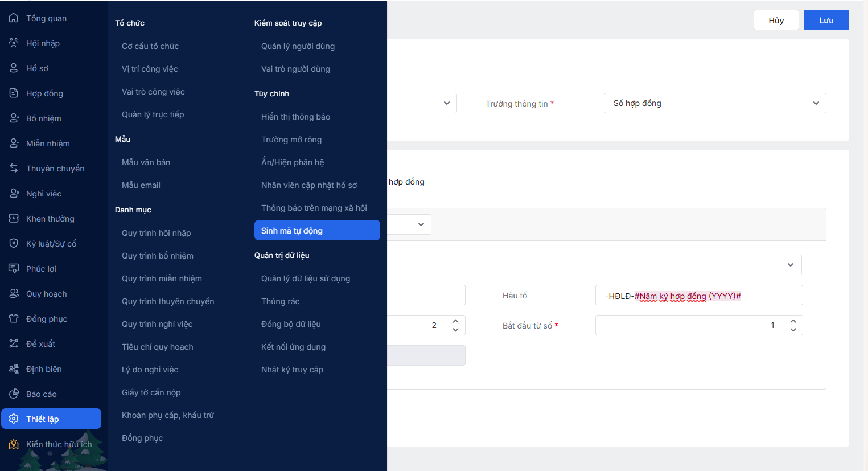Click the Thiết lập gear icon

tap(14, 419)
